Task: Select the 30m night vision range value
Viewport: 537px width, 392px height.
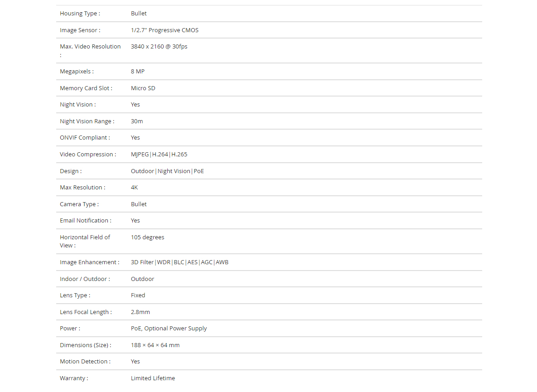Action: (x=137, y=121)
